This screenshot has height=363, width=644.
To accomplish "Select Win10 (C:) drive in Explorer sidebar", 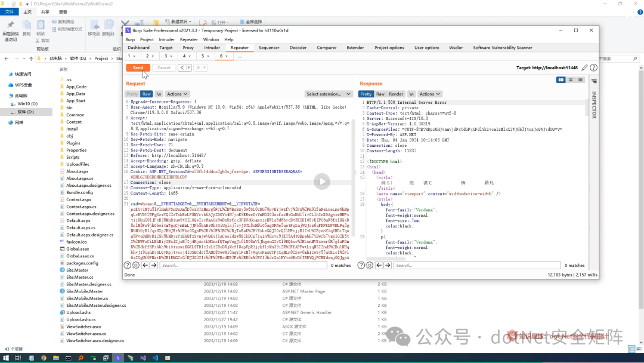I will [27, 104].
